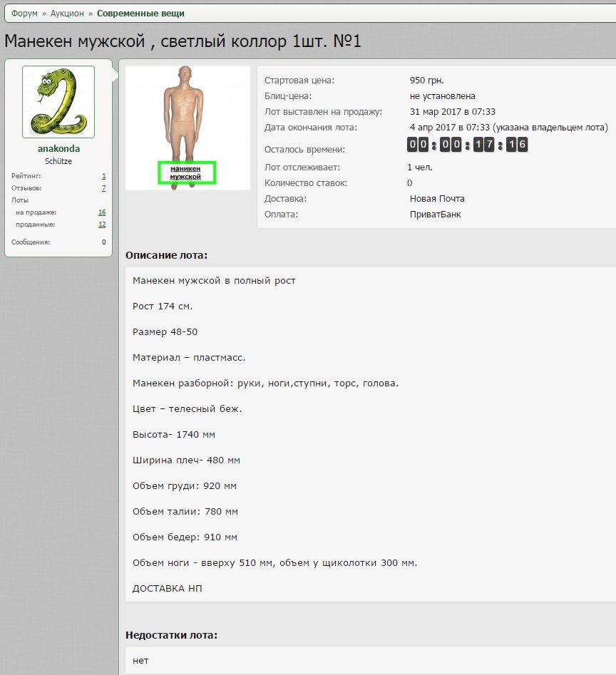This screenshot has width=616, height=675.
Task: Click the Рейтинг value link
Action: click(x=103, y=175)
